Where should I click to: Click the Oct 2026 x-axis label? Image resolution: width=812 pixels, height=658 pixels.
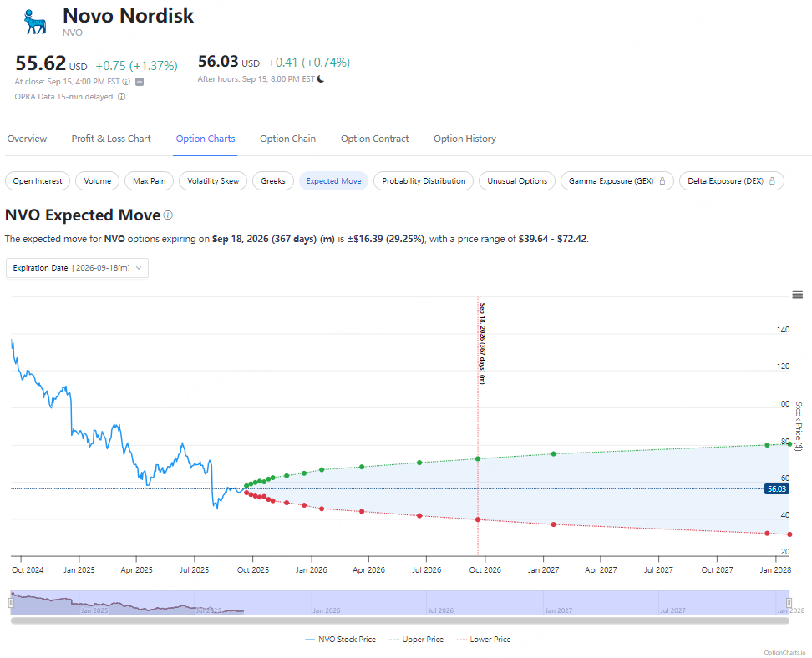click(485, 570)
